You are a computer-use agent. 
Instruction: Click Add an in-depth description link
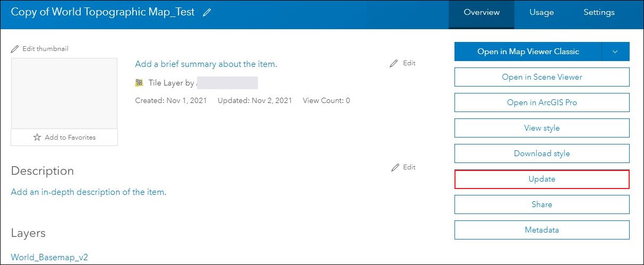click(x=89, y=192)
